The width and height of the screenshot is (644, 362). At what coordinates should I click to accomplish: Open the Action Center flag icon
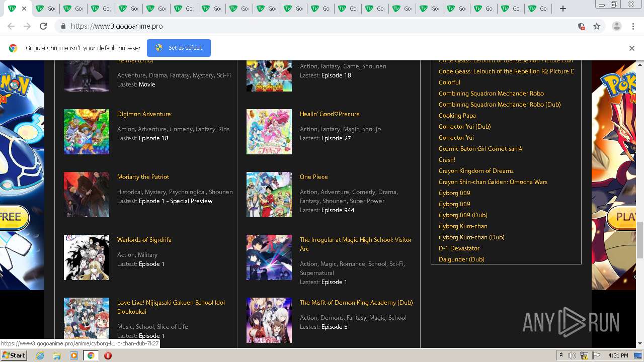click(x=596, y=355)
